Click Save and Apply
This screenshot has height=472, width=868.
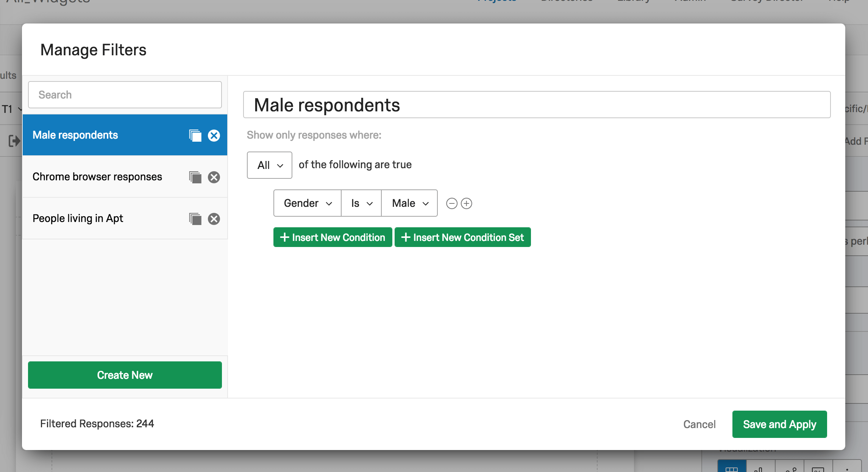779,424
